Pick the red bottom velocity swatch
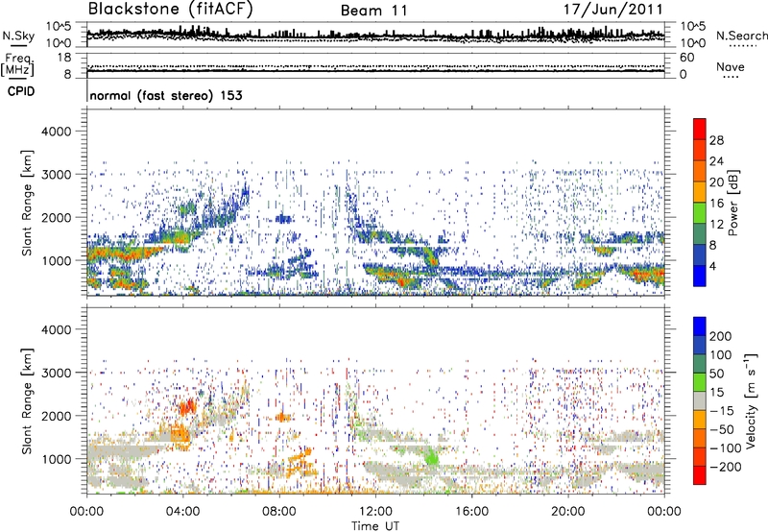 (x=700, y=475)
